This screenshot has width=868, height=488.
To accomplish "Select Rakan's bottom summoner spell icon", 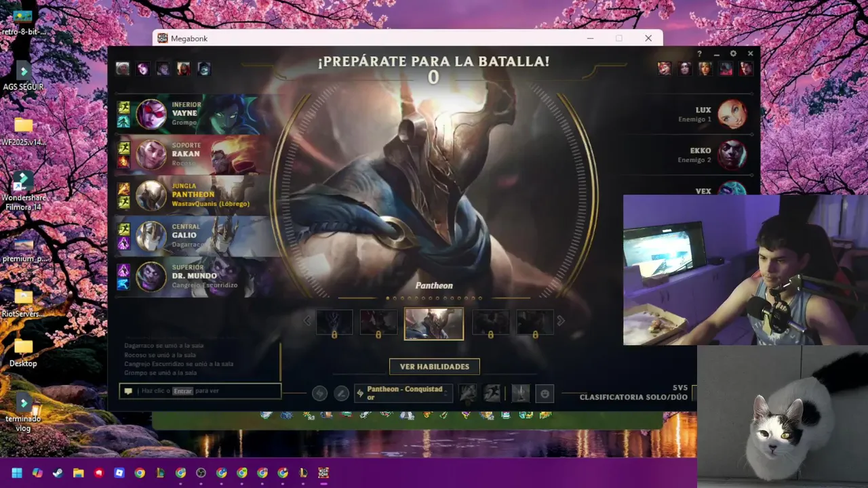I will pyautogui.click(x=123, y=162).
